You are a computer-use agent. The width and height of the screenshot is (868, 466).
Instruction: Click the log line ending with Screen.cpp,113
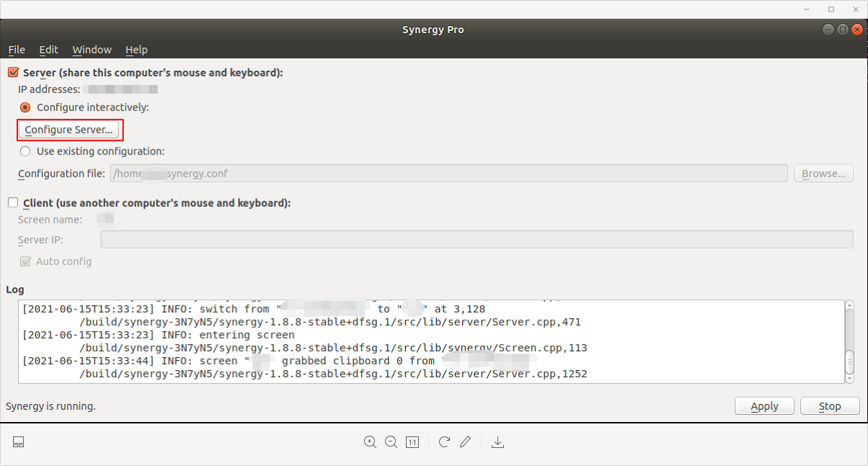point(333,348)
